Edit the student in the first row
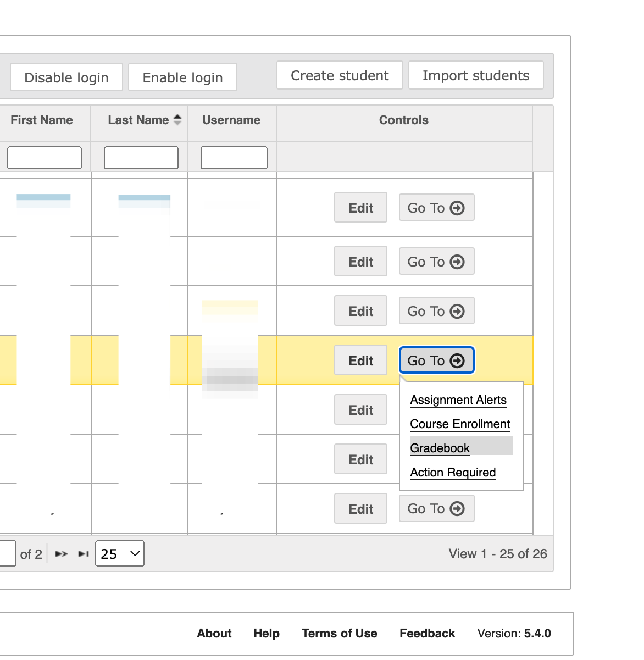 360,208
